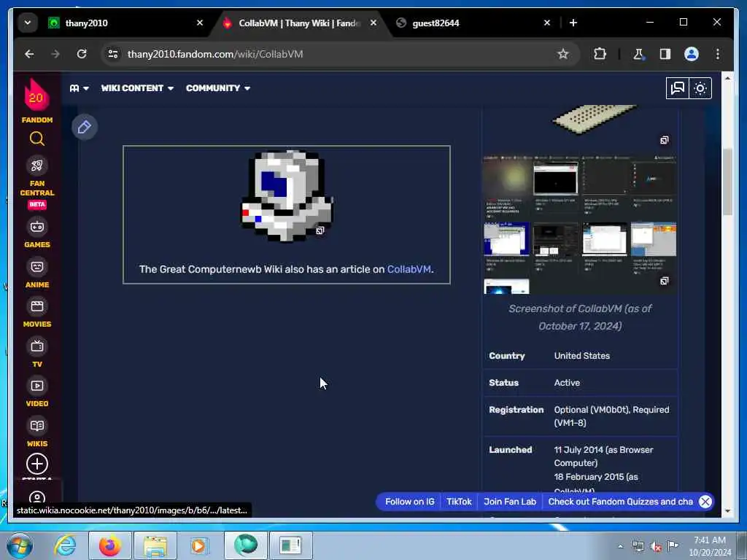Click the Registration infobox label
747x560 pixels.
click(x=516, y=410)
